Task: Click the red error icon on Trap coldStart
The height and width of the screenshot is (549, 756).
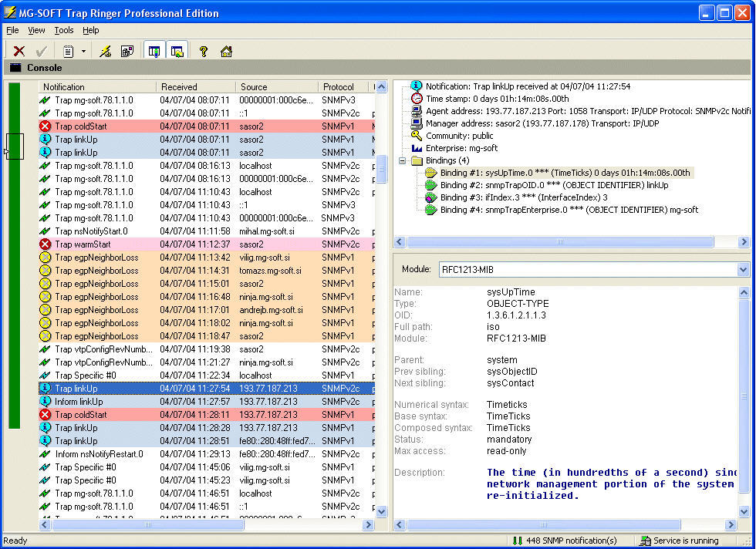Action: click(x=46, y=126)
